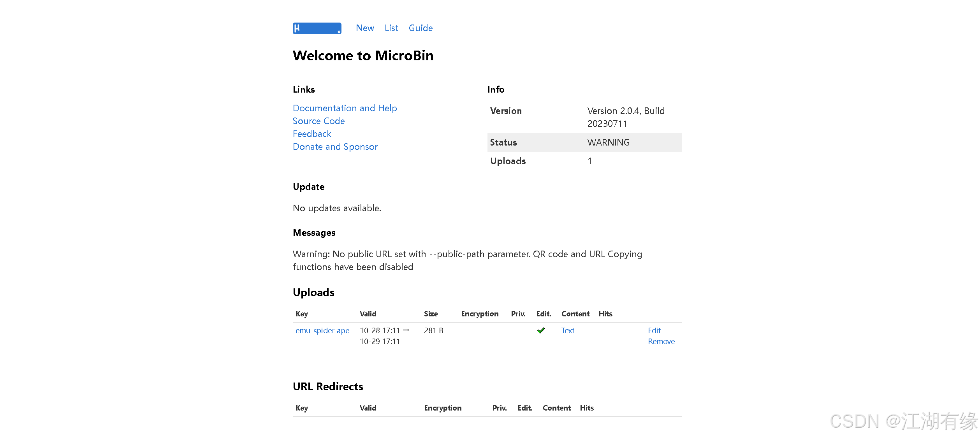980x437 pixels.
Task: Open Documentation and Help link
Action: [x=345, y=108]
